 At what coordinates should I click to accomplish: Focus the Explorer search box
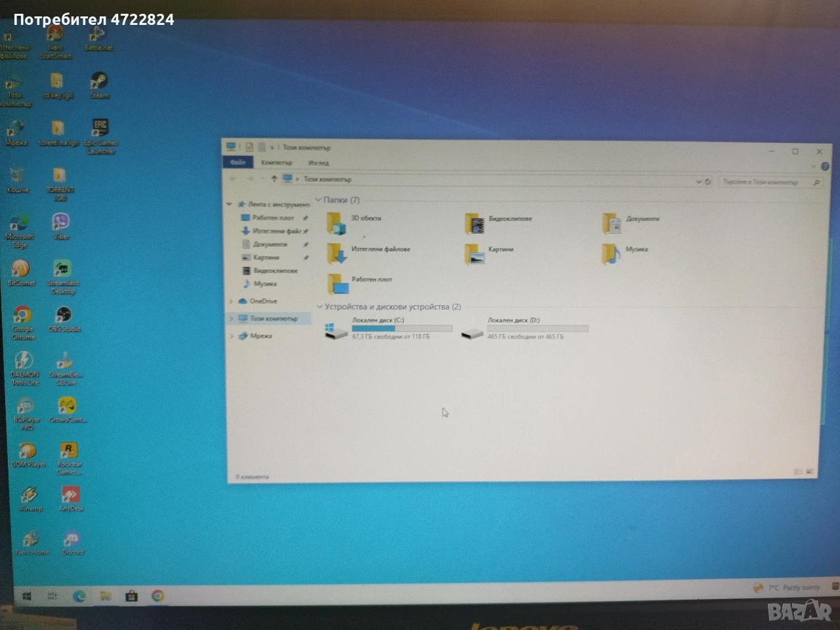[x=770, y=182]
